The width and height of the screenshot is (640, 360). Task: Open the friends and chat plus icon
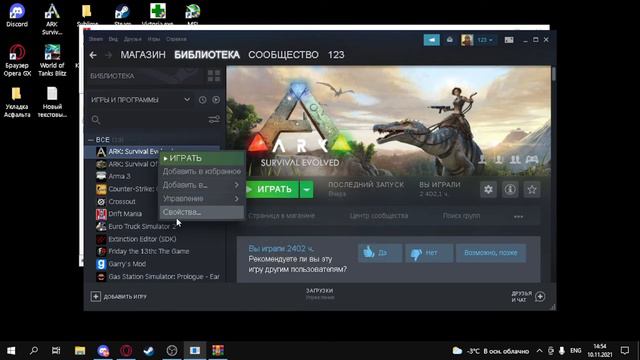tap(540, 297)
